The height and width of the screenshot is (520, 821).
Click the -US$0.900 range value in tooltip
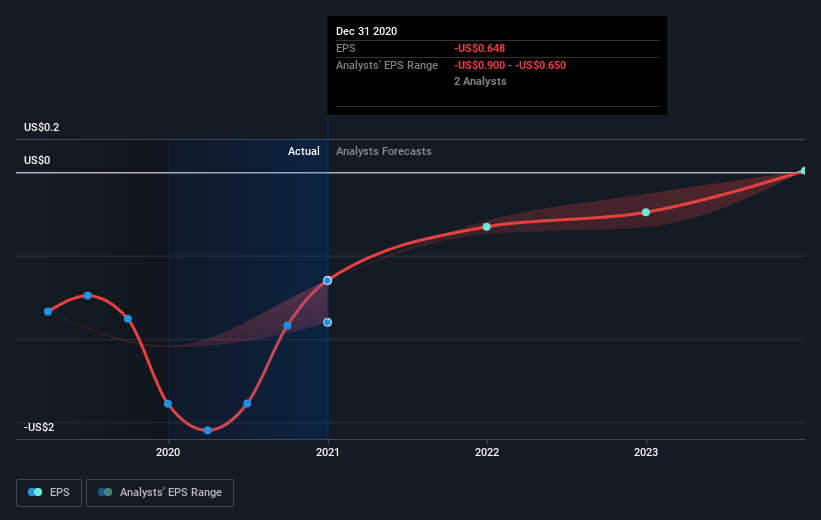click(x=480, y=65)
